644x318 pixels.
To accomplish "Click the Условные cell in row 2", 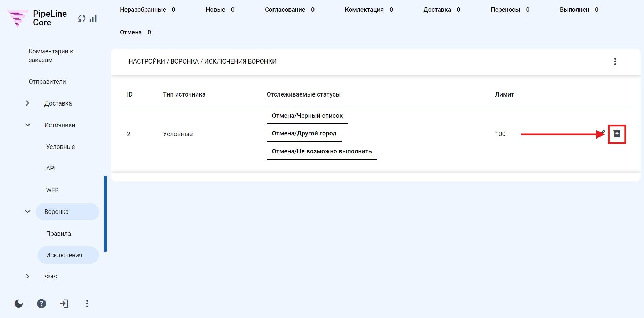I will point(178,134).
